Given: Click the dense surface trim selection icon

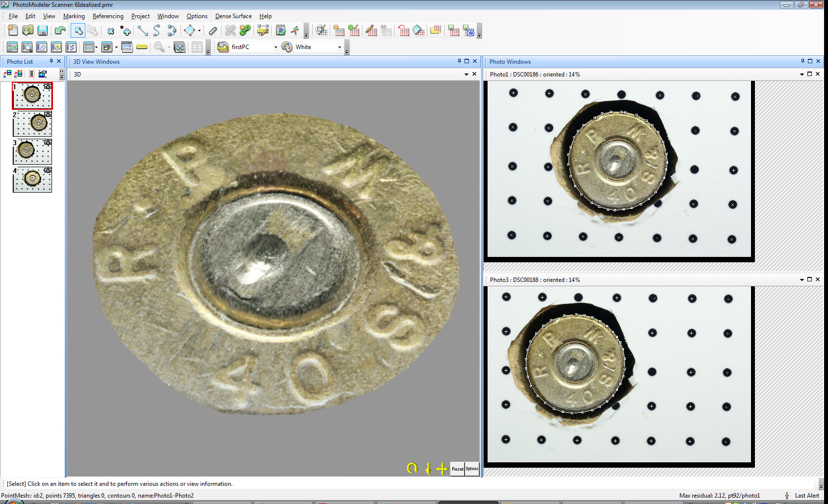Looking at the screenshot, I should pos(321,31).
